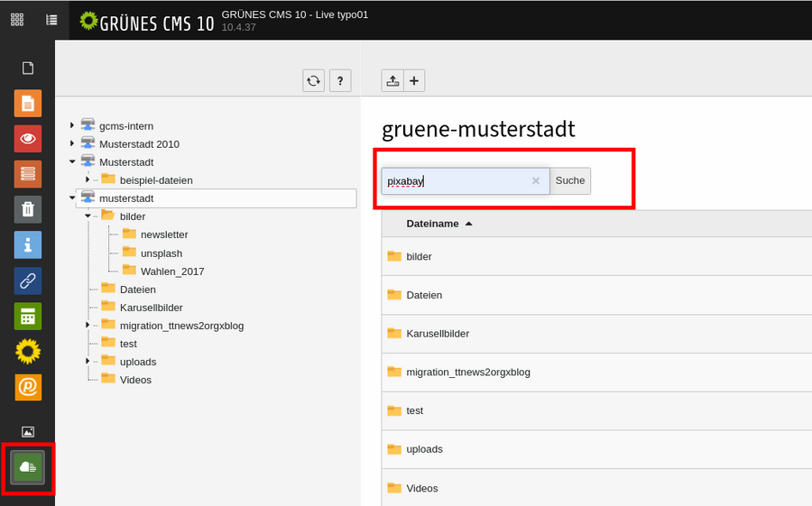This screenshot has width=812, height=506.
Task: Open the small image module icon
Action: click(x=28, y=431)
